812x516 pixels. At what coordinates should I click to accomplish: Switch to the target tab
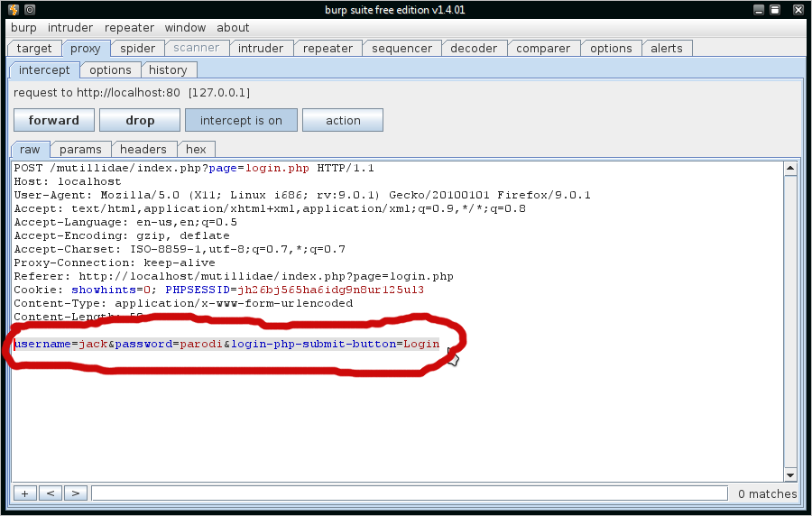[34, 48]
